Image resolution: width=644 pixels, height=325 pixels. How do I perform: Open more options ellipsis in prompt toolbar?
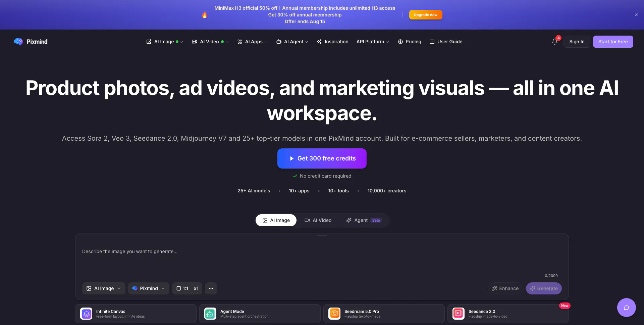[211, 288]
